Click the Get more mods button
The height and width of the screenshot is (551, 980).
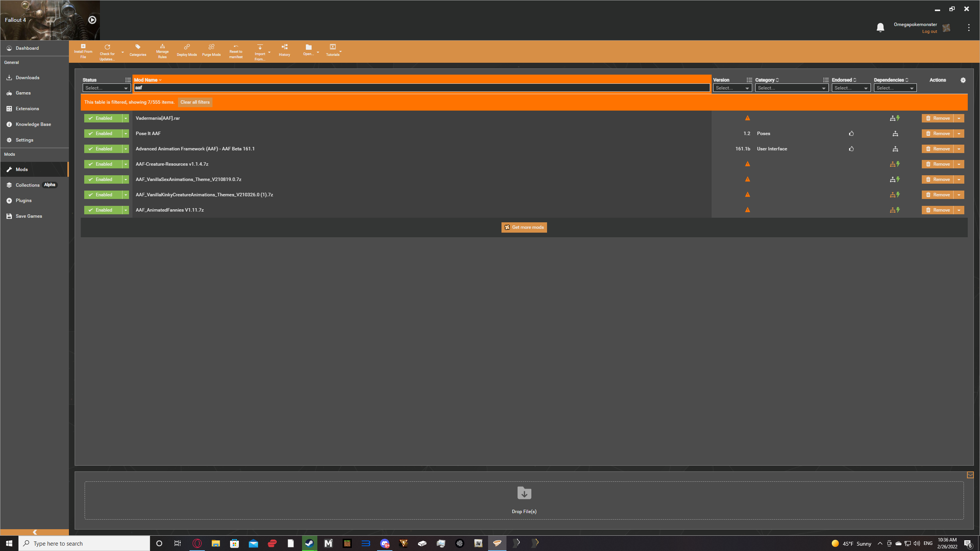[524, 227]
